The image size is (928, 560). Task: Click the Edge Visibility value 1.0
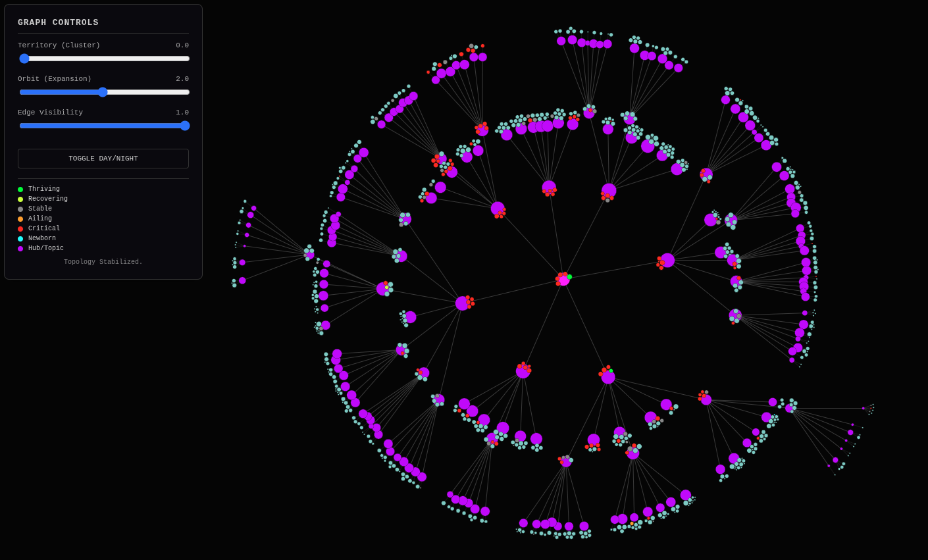182,113
